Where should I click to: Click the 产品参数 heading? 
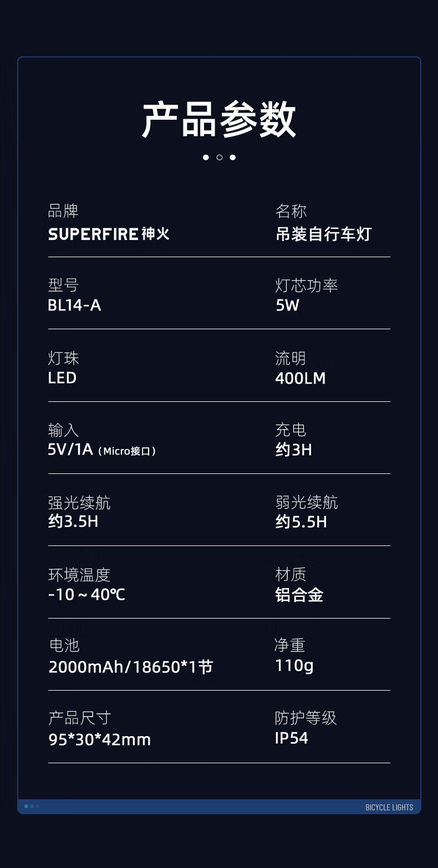(219, 119)
